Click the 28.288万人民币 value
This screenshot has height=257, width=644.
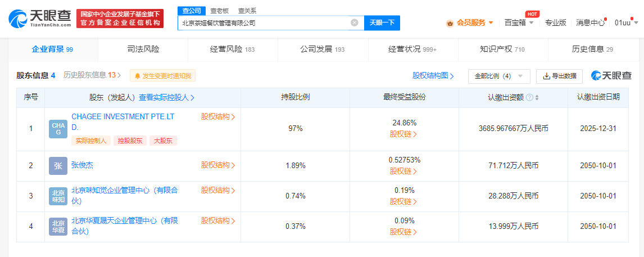[x=514, y=196]
